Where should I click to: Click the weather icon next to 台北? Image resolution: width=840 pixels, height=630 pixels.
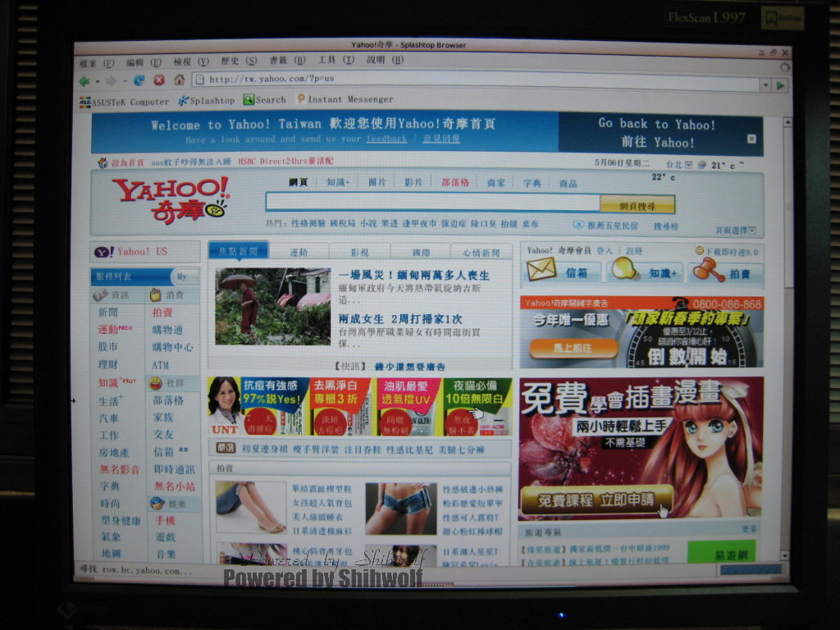click(702, 165)
